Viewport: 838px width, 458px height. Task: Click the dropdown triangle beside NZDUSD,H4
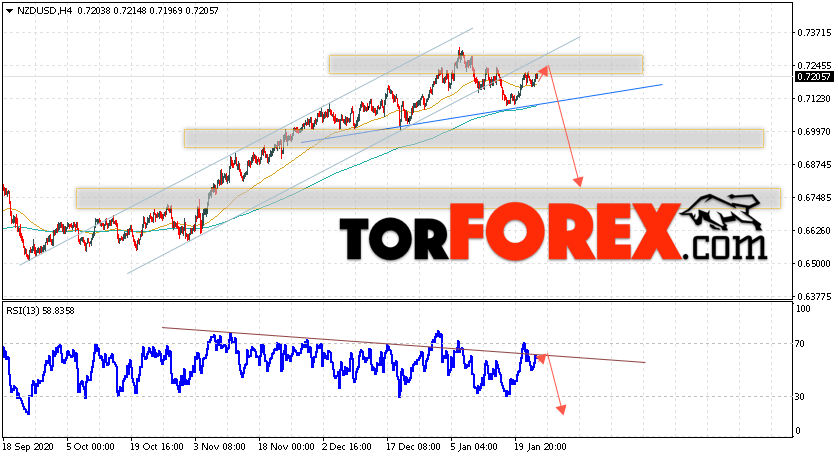click(x=10, y=11)
